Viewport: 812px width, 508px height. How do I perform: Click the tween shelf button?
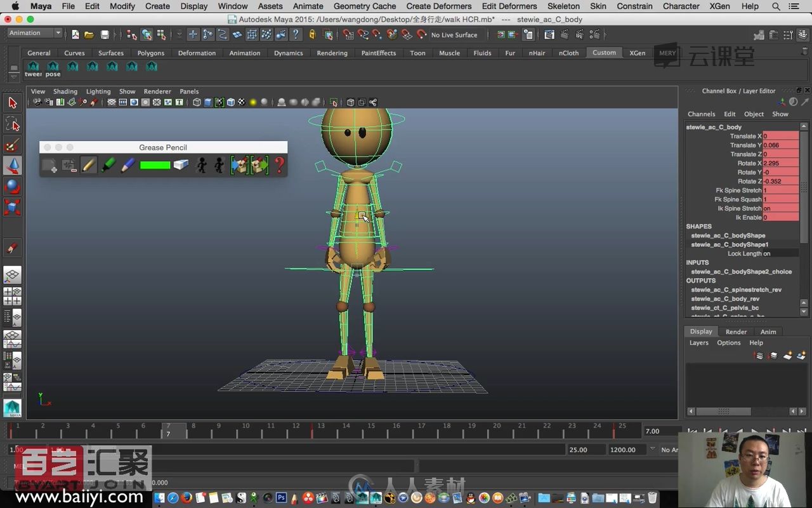(x=33, y=69)
